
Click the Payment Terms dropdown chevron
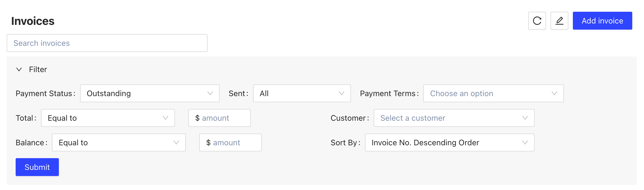554,93
